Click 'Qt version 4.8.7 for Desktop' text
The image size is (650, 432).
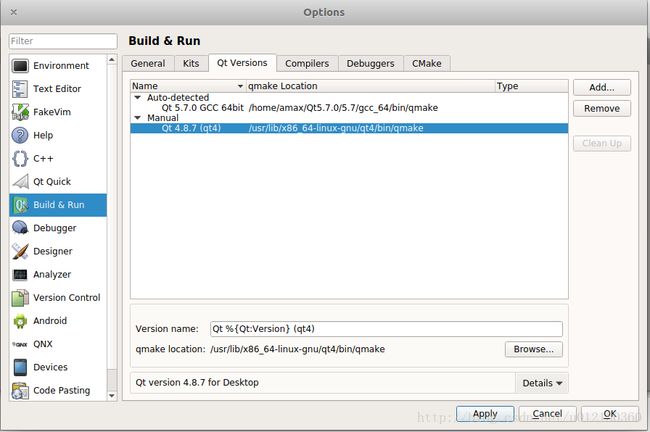(197, 382)
